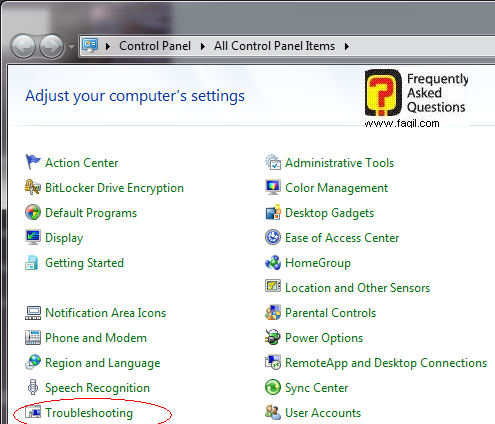The height and width of the screenshot is (424, 495).
Task: Click the Ease of Access Center icon
Action: pos(273,237)
